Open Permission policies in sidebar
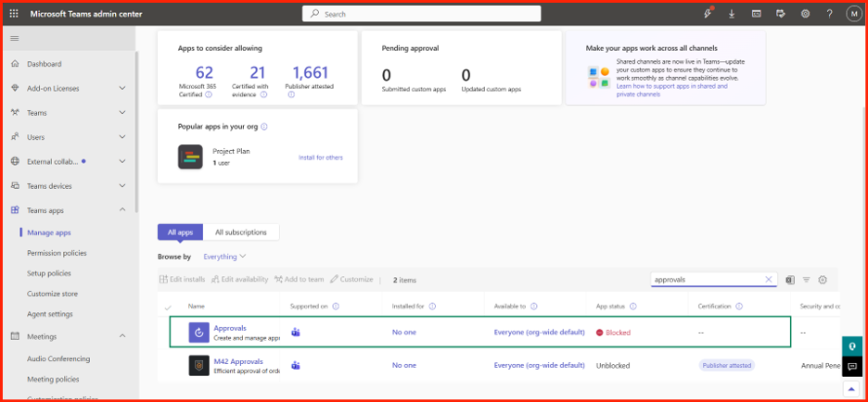The height and width of the screenshot is (402, 868). [x=57, y=253]
